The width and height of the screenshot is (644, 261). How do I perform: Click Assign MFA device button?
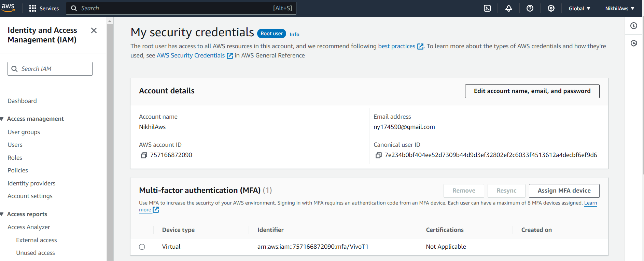[564, 191]
